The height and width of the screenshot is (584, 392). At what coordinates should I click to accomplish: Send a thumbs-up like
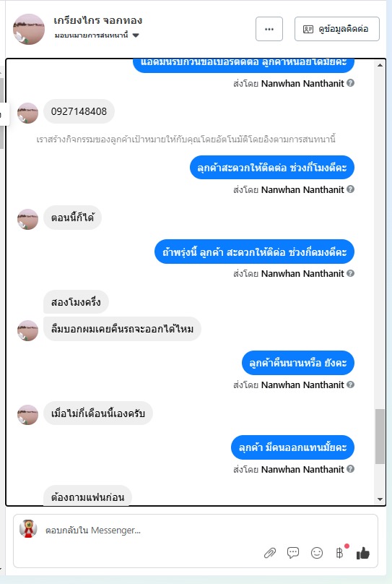click(363, 553)
